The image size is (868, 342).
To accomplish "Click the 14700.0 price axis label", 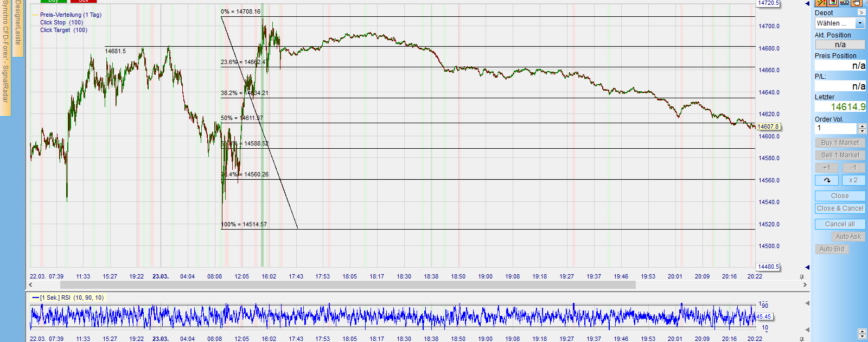I will (769, 26).
